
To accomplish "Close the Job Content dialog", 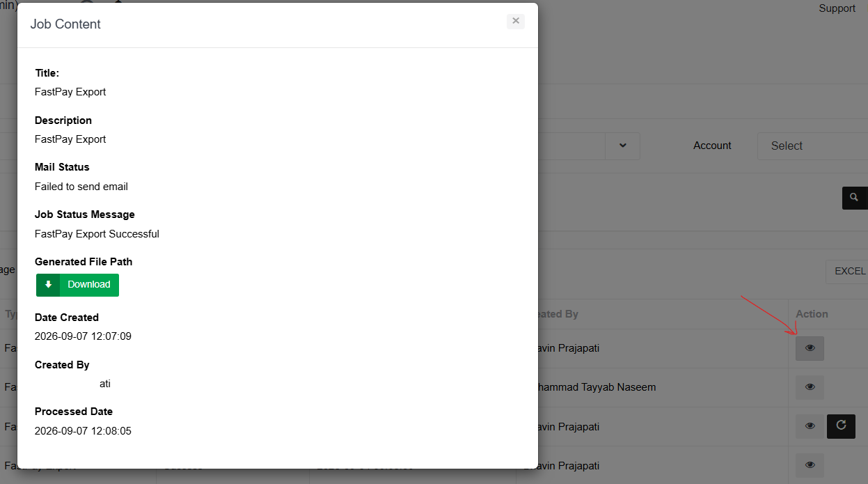I will tap(515, 21).
